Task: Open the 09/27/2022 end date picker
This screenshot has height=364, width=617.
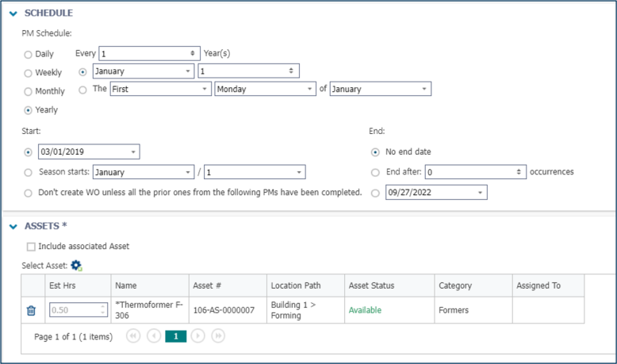Action: pos(436,193)
